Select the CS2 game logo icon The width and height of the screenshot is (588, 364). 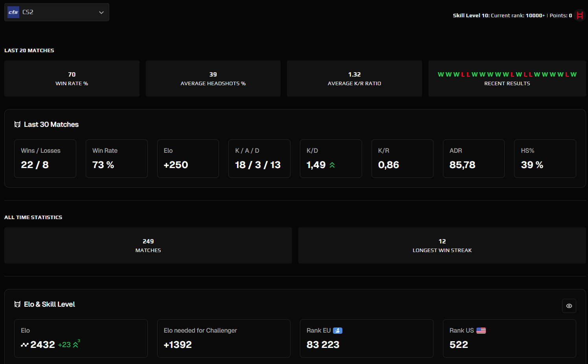13,12
